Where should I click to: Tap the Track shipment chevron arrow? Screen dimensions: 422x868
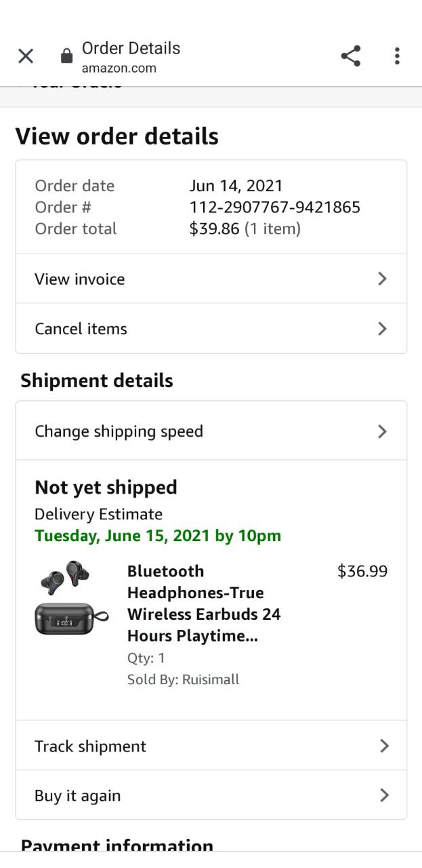click(384, 746)
